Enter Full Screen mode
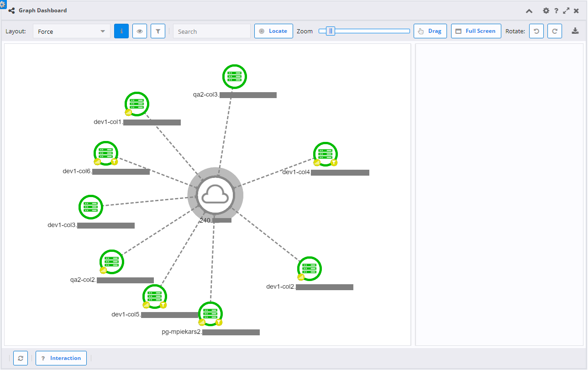 476,31
